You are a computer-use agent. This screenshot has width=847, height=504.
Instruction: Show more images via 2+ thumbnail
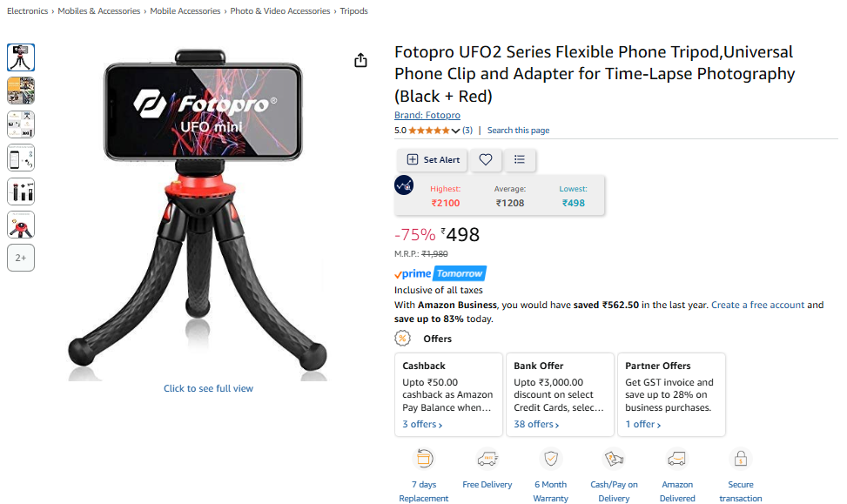tap(21, 258)
